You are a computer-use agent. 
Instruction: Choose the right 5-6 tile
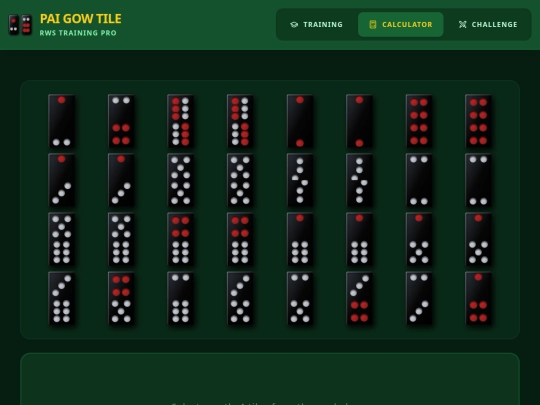click(x=121, y=239)
